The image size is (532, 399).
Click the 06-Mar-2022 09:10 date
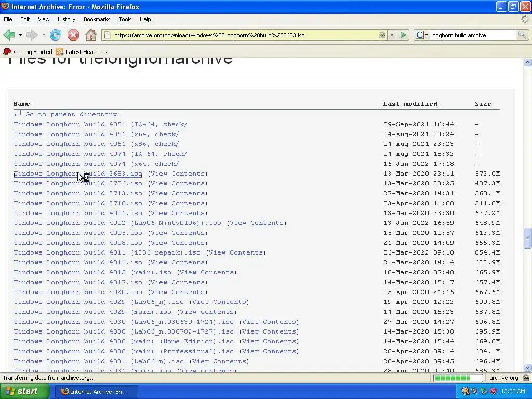coord(419,253)
